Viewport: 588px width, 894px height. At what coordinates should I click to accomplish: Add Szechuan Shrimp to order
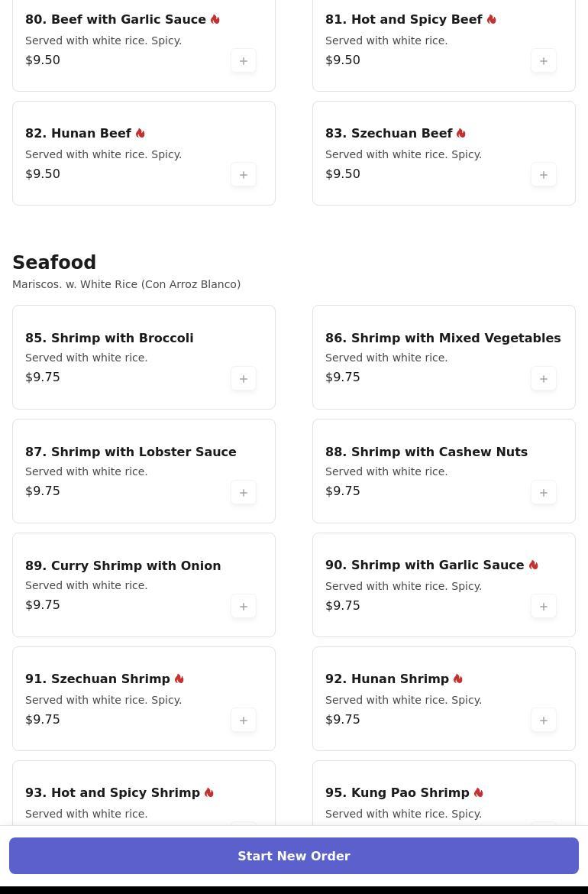point(244,721)
